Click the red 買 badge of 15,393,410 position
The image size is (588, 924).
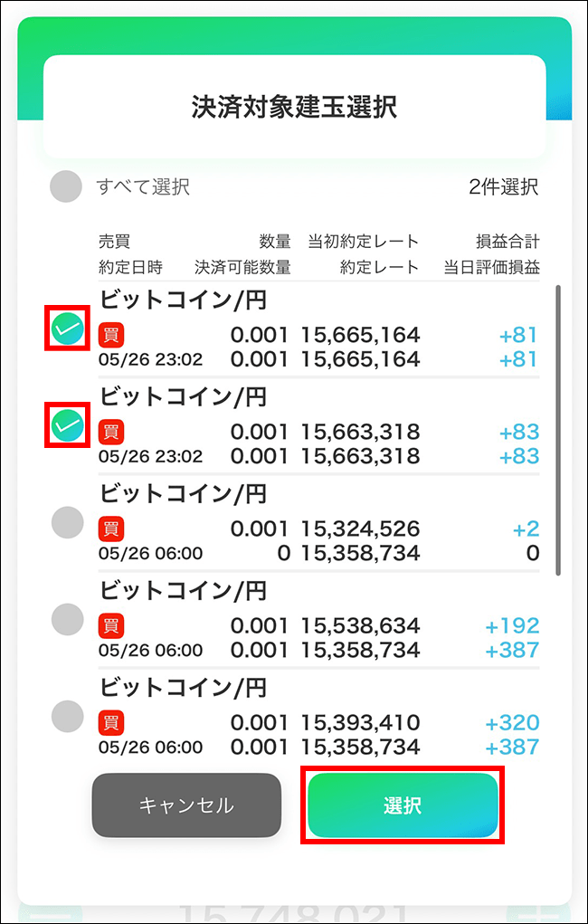click(x=111, y=722)
